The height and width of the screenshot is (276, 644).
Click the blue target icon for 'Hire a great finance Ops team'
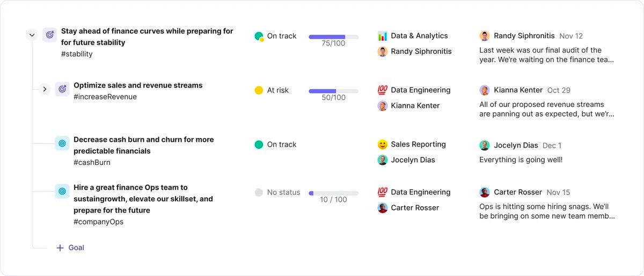(x=62, y=191)
